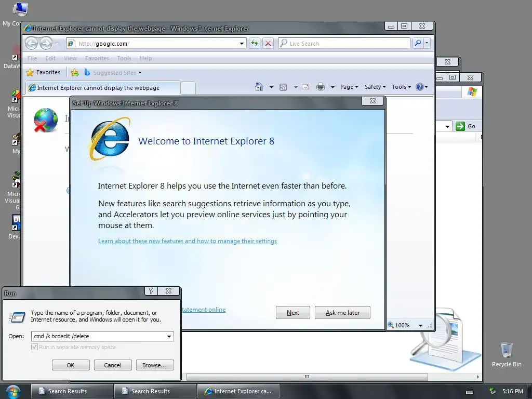Open the Home button dropdown arrow

271,87
